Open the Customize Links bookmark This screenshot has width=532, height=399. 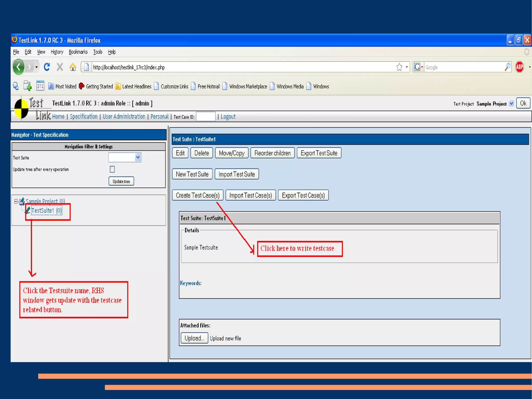point(171,86)
